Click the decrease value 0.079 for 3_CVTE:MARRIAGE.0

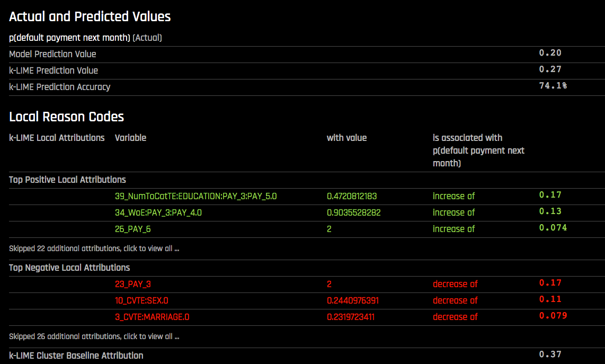(553, 316)
